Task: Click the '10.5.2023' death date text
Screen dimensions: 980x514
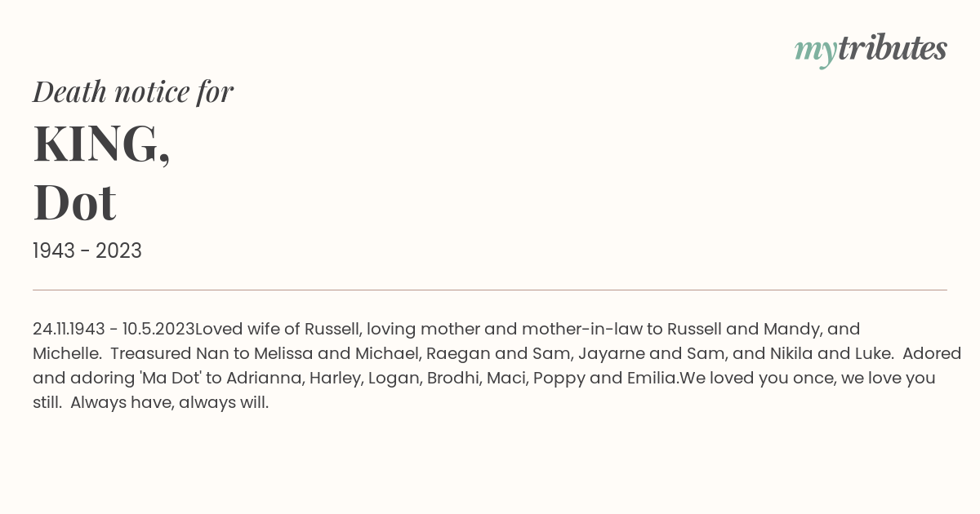Action: [158, 329]
